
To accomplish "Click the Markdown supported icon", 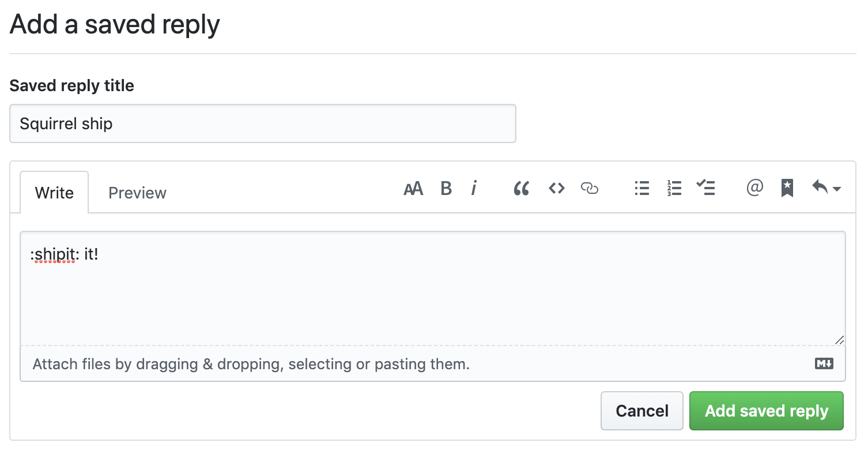I will tap(824, 363).
